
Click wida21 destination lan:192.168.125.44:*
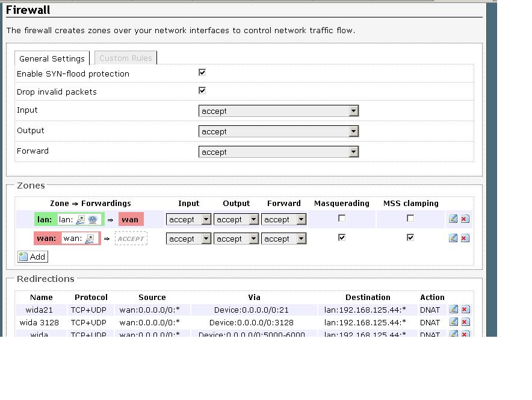365,310
